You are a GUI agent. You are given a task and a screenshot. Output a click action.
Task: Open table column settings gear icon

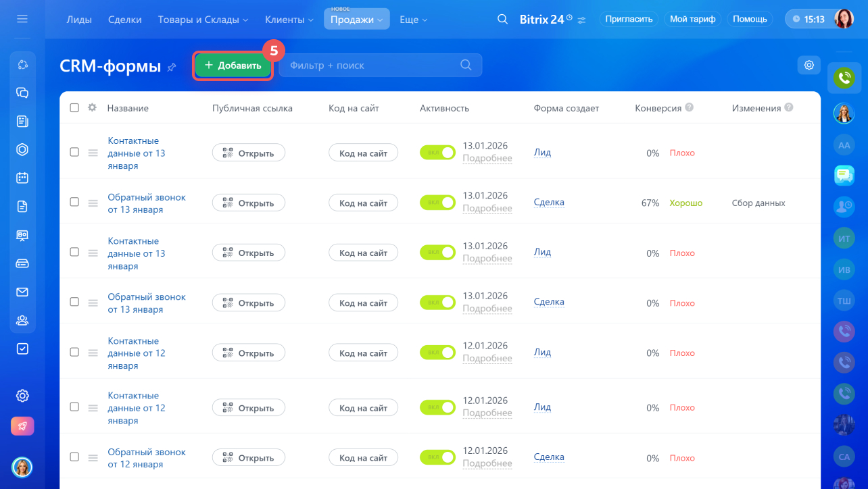tap(93, 107)
